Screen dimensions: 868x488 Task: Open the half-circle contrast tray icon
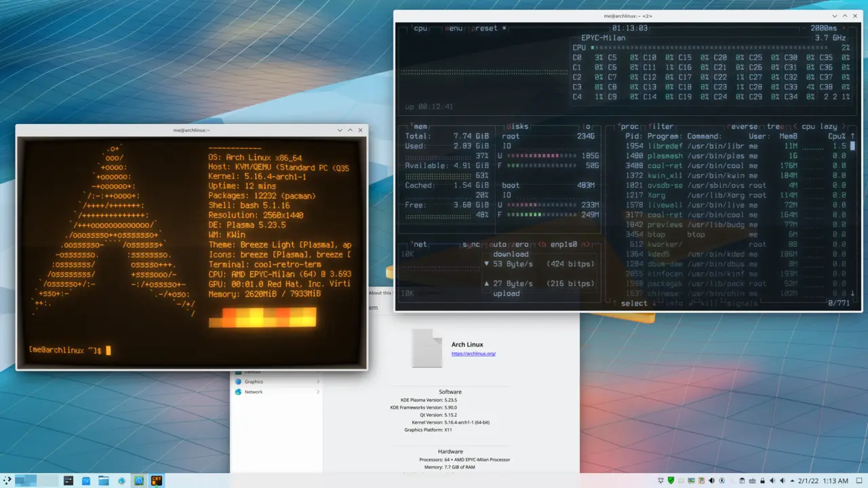tap(711, 481)
